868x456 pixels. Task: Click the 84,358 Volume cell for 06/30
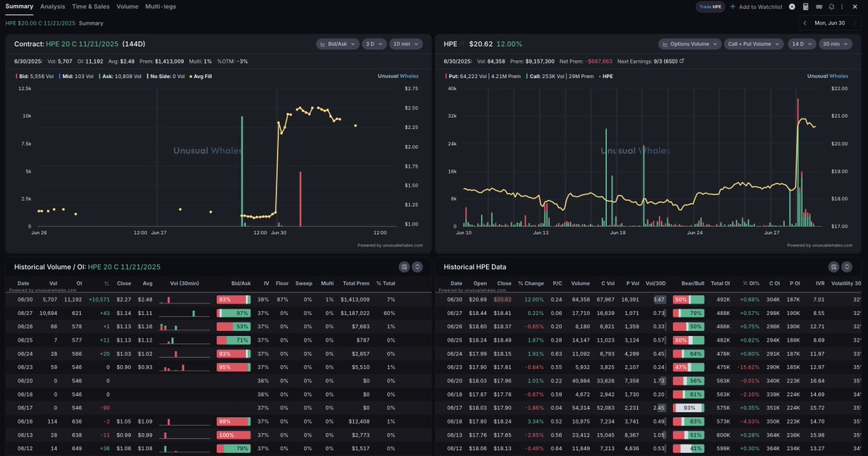(x=580, y=299)
